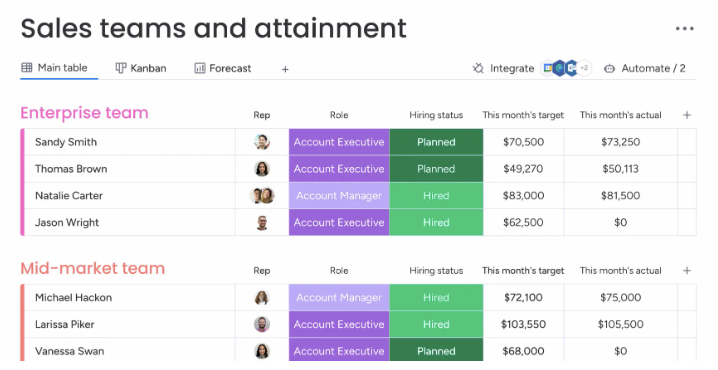Click the Integrate plug icon

click(478, 68)
